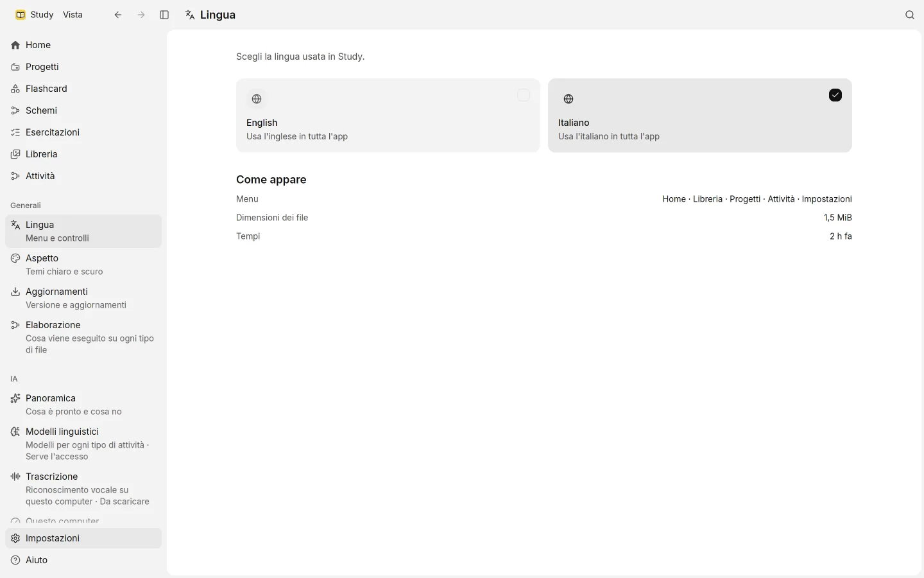Image resolution: width=924 pixels, height=578 pixels.
Task: Click the Panoramica sparkle icon
Action: coord(15,398)
